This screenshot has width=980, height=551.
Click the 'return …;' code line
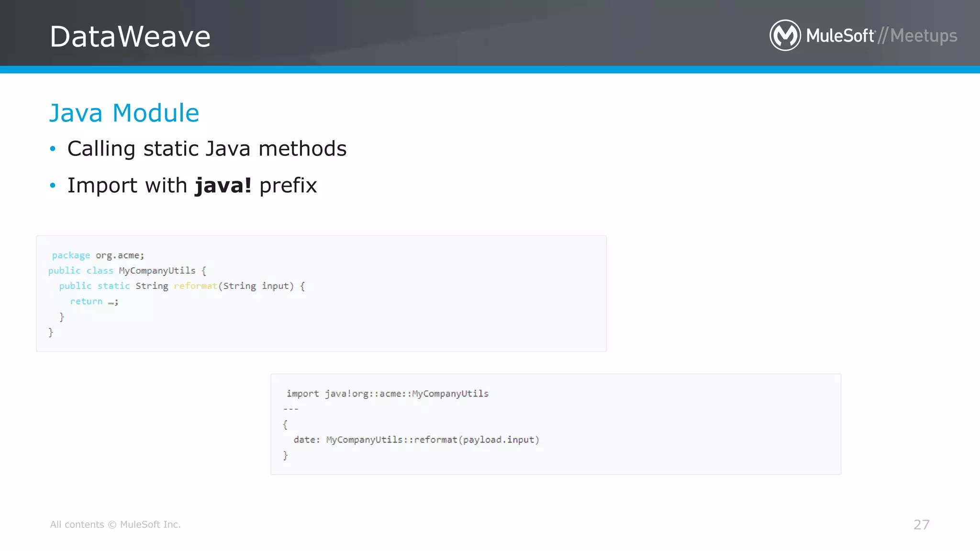pyautogui.click(x=94, y=301)
